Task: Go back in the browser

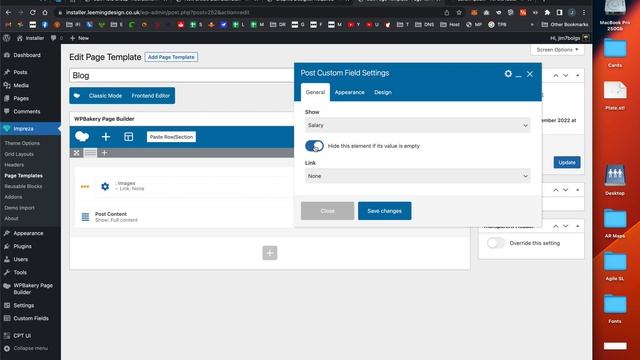Action: [x=9, y=13]
